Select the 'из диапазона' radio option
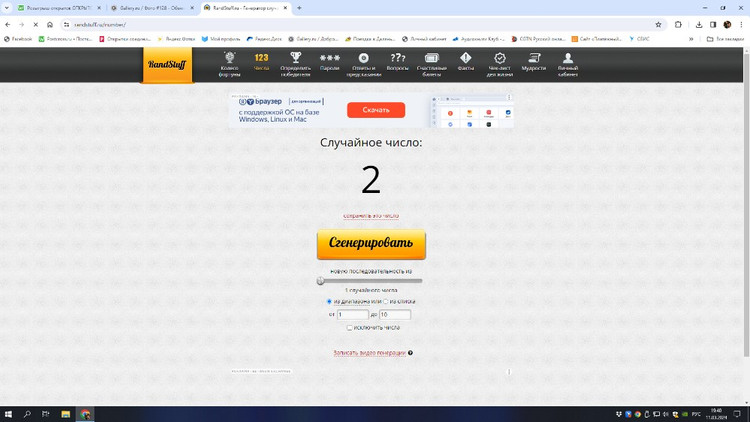Screen dimensions: 750x422 329,301
